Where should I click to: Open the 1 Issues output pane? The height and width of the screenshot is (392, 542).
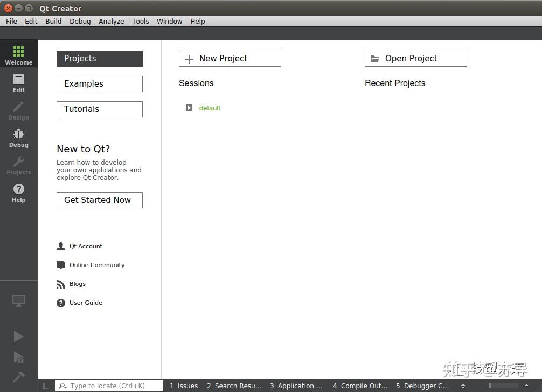(x=184, y=386)
